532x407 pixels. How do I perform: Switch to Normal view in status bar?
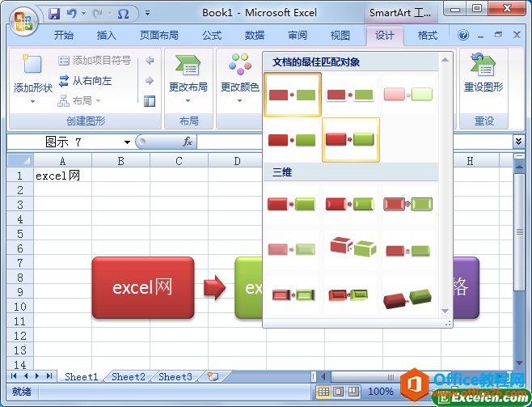click(x=323, y=392)
